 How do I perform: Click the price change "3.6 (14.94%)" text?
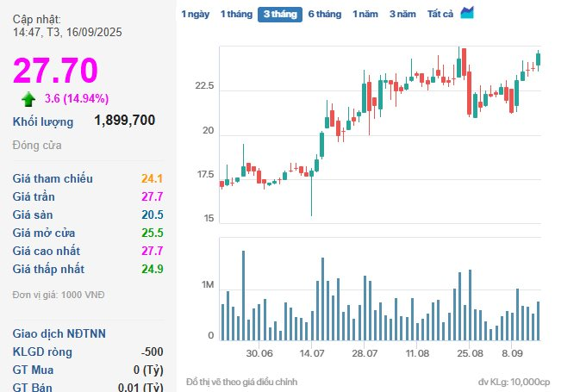[x=77, y=98]
